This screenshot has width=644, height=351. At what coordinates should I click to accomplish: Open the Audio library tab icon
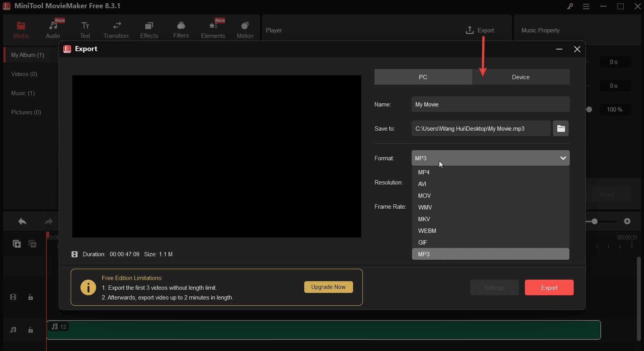click(53, 26)
